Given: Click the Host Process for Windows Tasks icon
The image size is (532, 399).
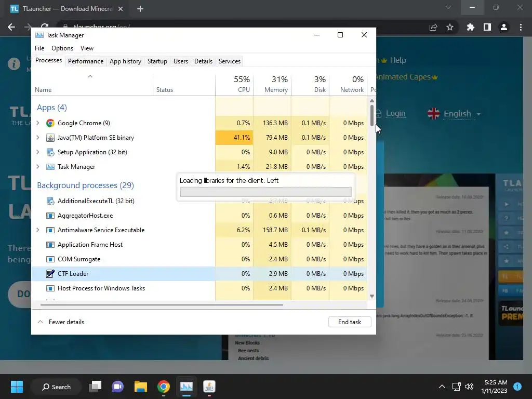Looking at the screenshot, I should (x=50, y=288).
